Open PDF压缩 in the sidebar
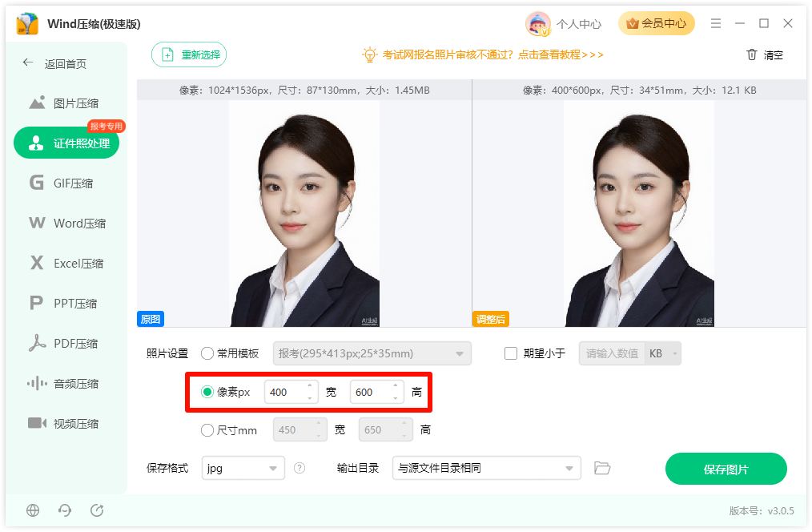812x532 pixels. (66, 344)
